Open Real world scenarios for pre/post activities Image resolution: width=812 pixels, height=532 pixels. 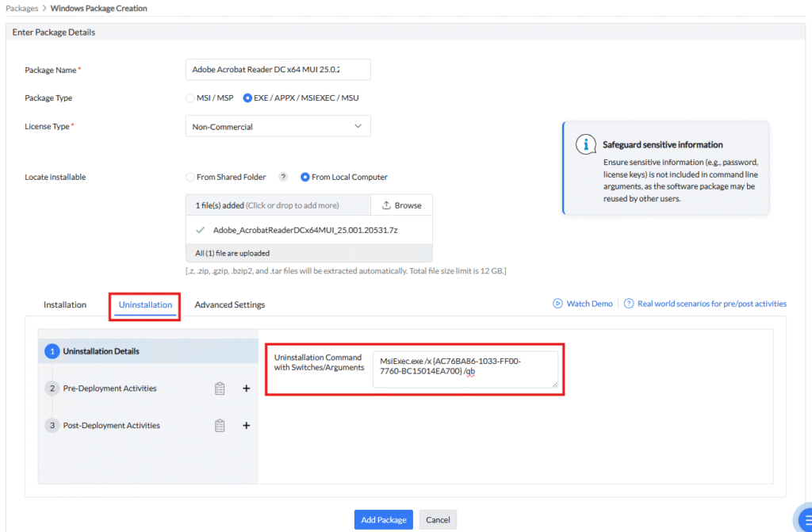coord(711,304)
